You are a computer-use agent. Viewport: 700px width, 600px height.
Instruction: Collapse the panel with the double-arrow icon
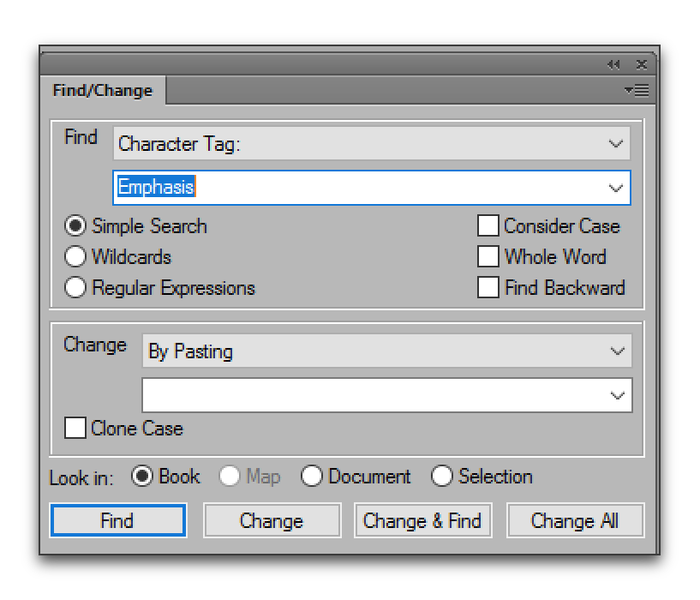coord(613,64)
